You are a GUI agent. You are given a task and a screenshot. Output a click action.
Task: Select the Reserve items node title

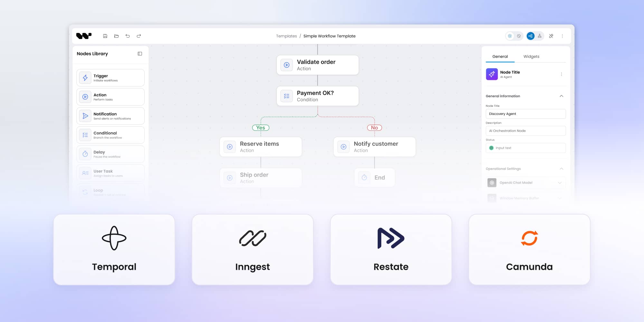pyautogui.click(x=259, y=144)
